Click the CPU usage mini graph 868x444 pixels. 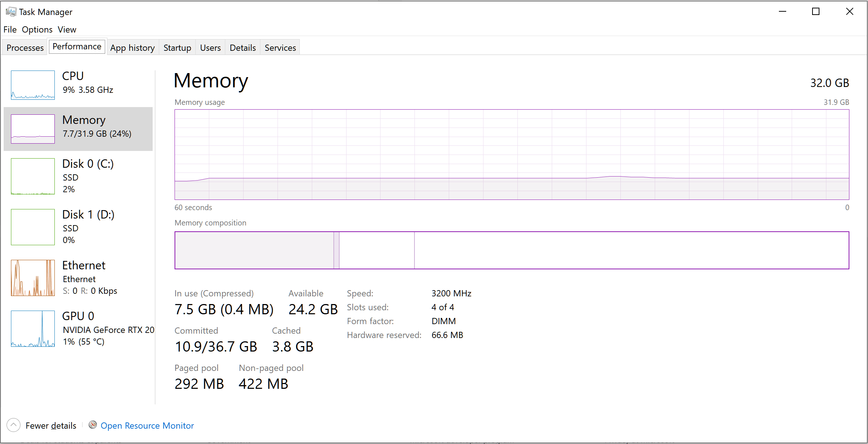[33, 85]
